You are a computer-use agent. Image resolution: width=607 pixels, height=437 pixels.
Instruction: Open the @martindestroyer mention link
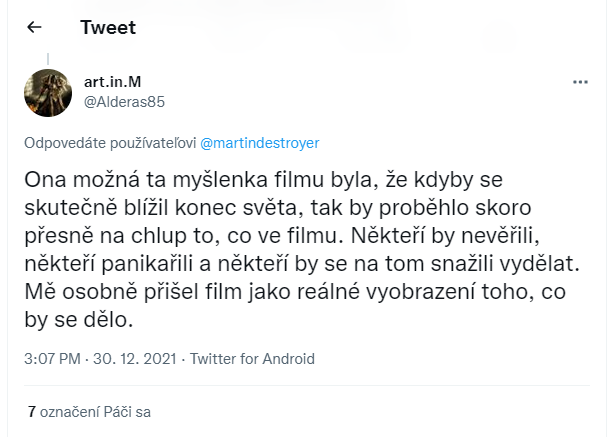260,142
